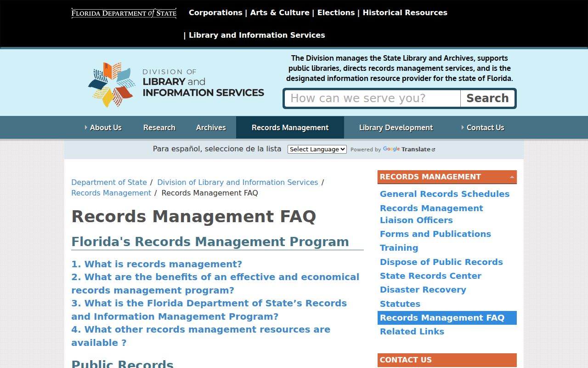Open the Statutes sidebar link

tap(400, 304)
